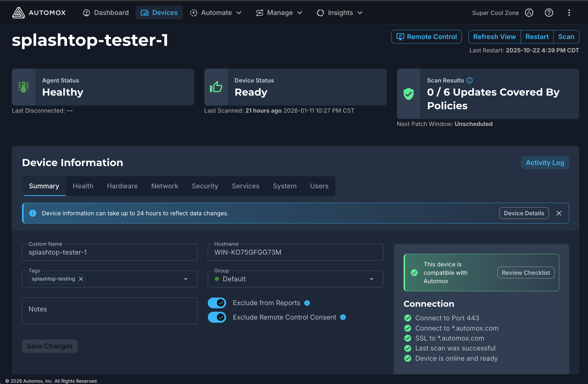Click the compatibility check badge icon
Viewport: 588px width, 384px height.
414,273
